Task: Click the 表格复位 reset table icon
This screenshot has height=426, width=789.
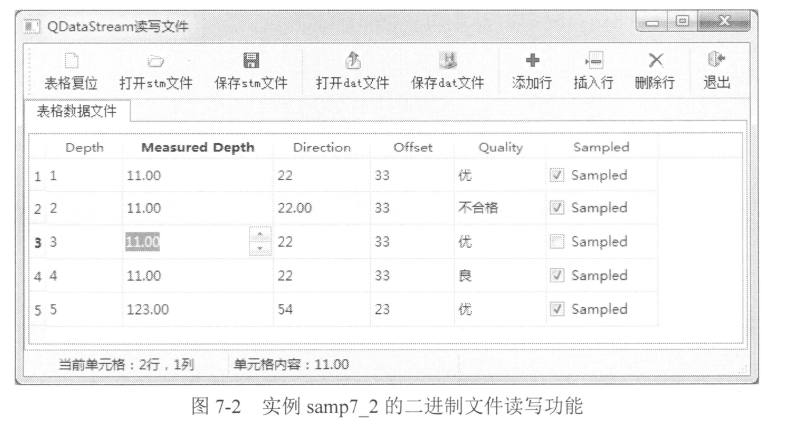Action: pos(71,61)
